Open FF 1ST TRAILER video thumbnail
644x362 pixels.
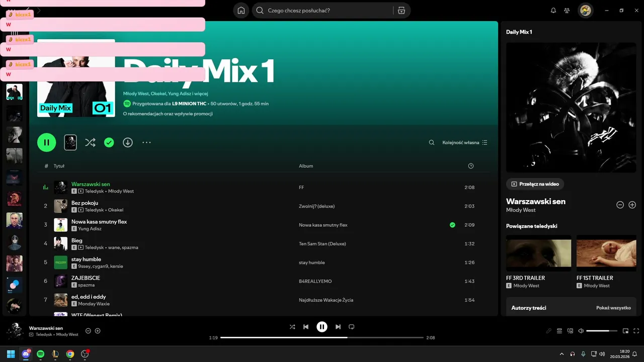[x=607, y=253]
